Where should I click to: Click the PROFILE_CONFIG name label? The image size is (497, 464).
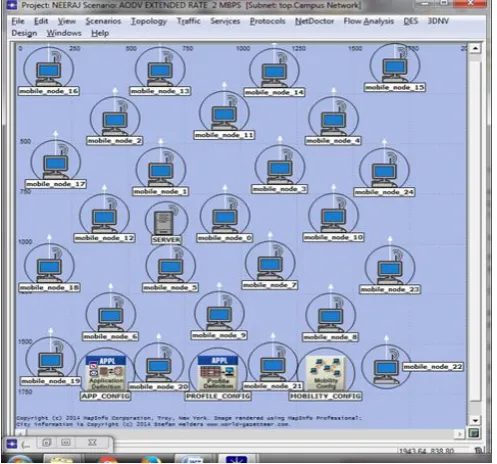coord(218,396)
